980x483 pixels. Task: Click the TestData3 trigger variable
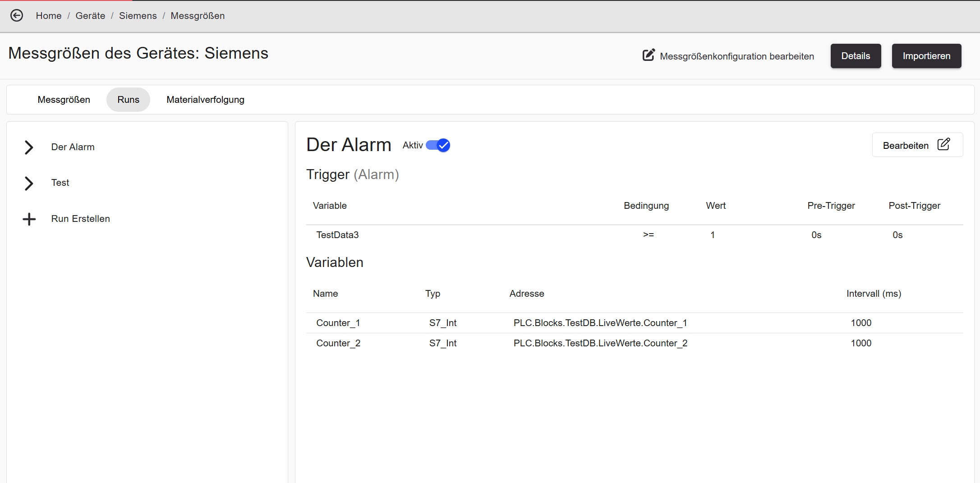337,235
